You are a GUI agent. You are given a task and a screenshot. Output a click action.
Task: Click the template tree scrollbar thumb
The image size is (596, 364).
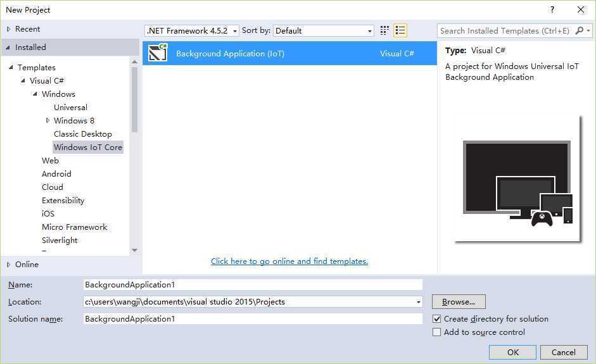pos(134,99)
